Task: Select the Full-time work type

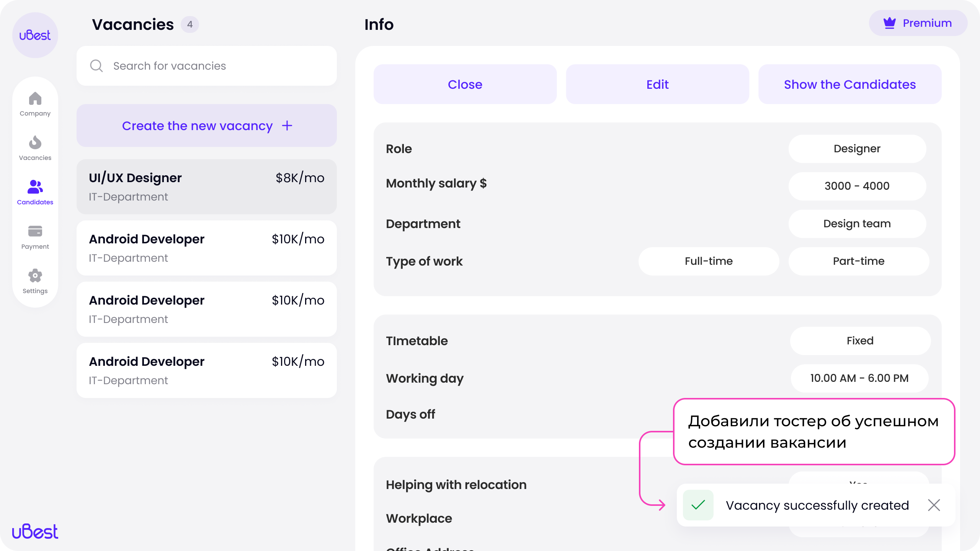Action: [x=709, y=261]
